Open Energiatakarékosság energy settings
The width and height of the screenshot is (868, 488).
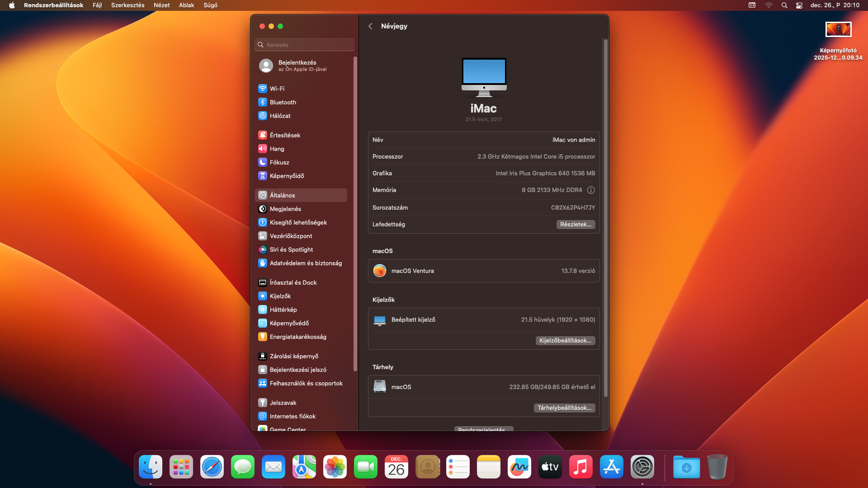297,337
